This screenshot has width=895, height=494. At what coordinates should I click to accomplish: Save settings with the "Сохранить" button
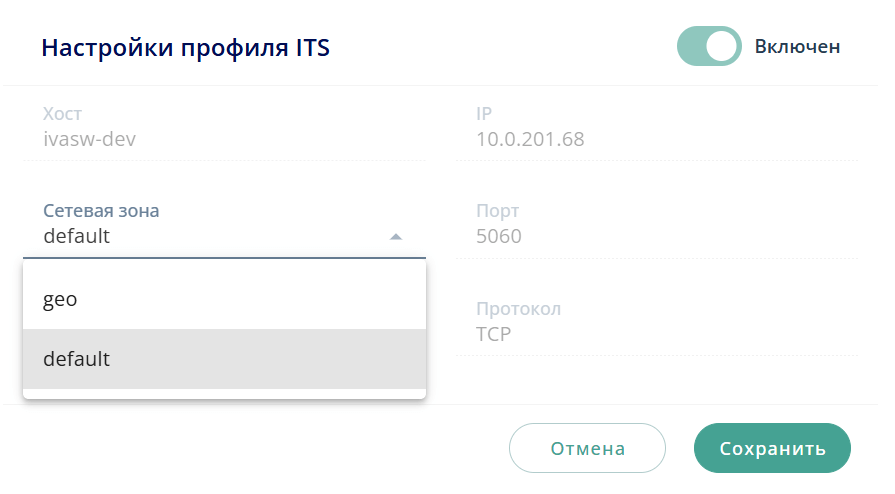772,448
